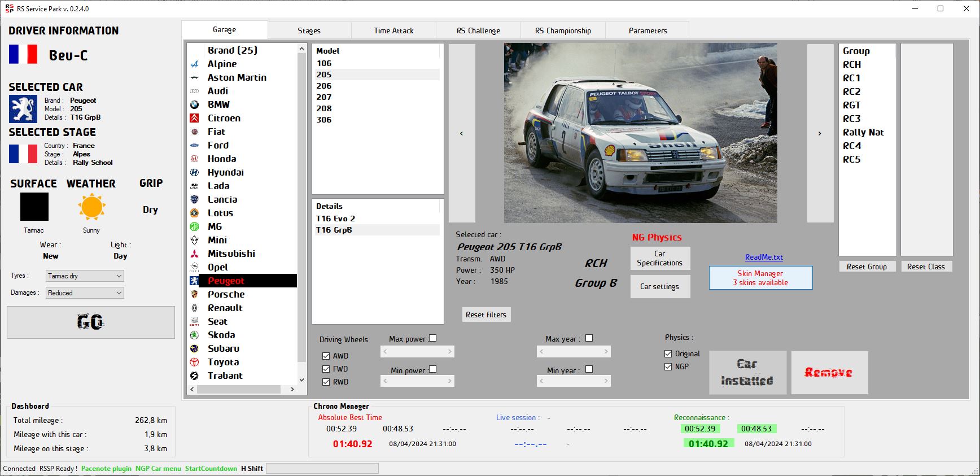Screen dimensions: 980x476
Task: Show next car photo with right arrow
Action: coord(820,133)
